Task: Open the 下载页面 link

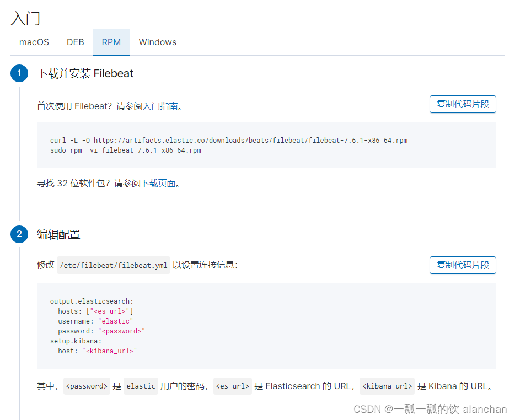Action: point(158,183)
